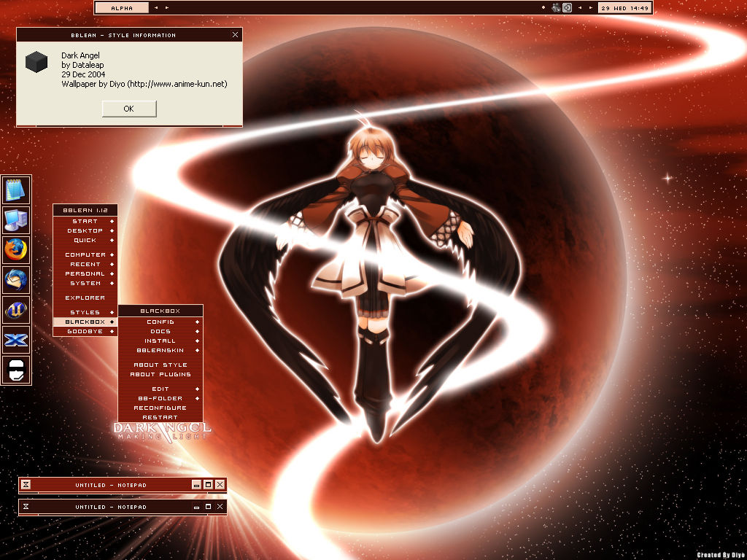Open Thunderbird mail dock icon
The image size is (747, 560).
point(16,280)
